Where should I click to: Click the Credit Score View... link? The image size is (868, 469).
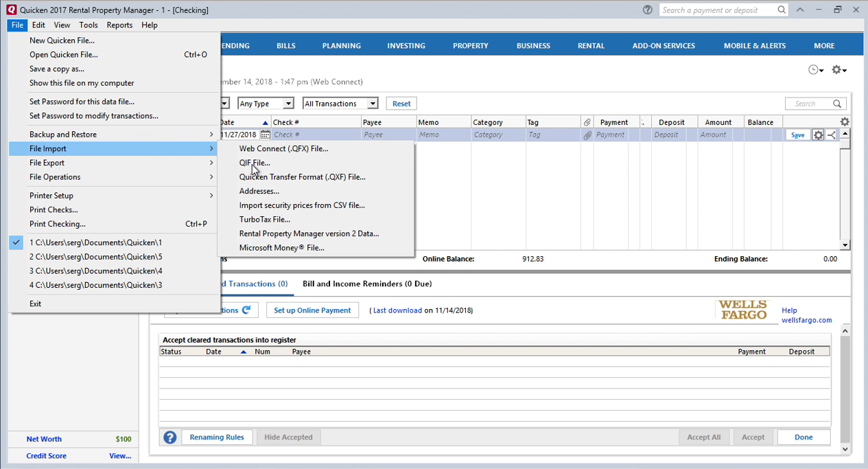(x=120, y=456)
